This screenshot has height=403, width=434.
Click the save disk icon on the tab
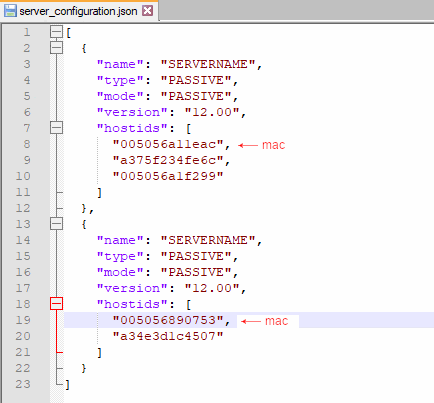coord(10,11)
